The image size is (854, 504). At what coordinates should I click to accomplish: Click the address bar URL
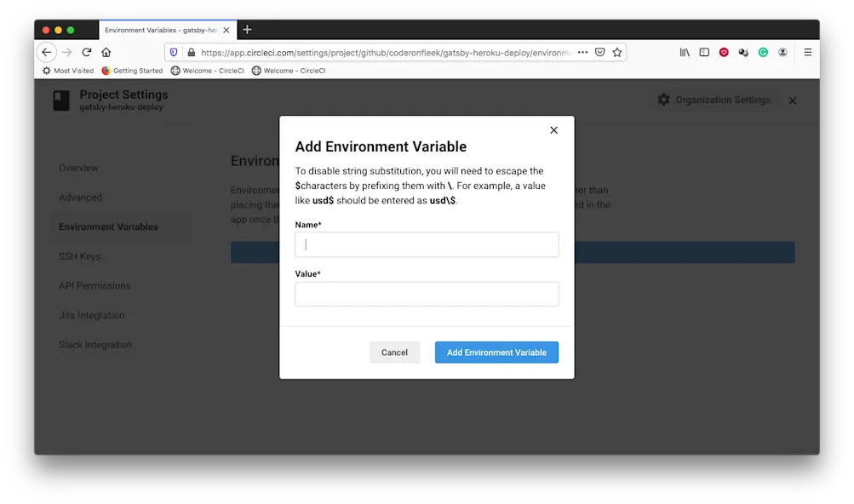(x=387, y=53)
